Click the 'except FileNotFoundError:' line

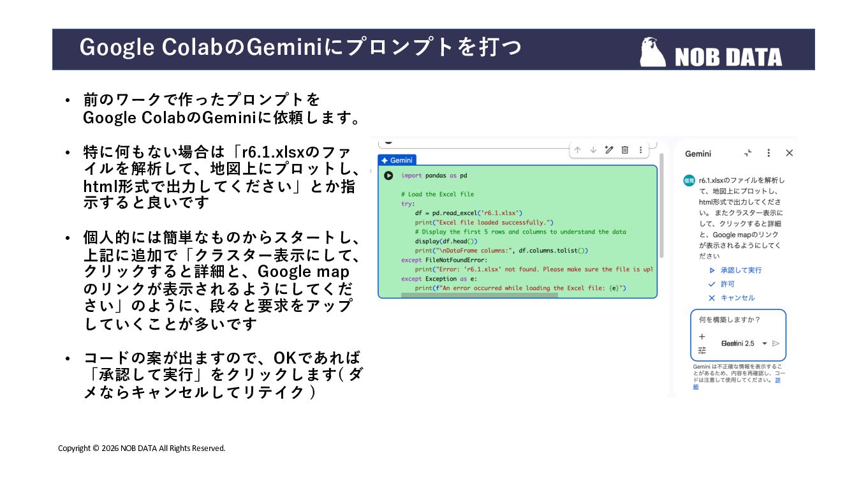pyautogui.click(x=445, y=260)
